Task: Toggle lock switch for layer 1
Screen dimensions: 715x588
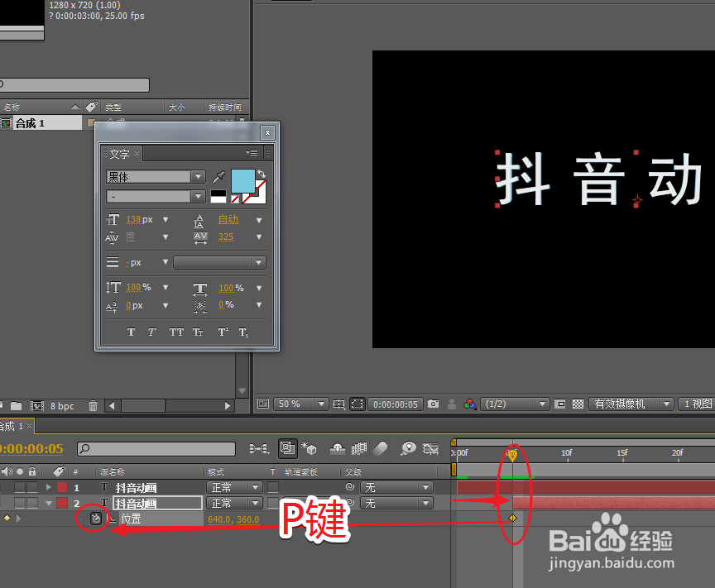Action: [x=32, y=487]
